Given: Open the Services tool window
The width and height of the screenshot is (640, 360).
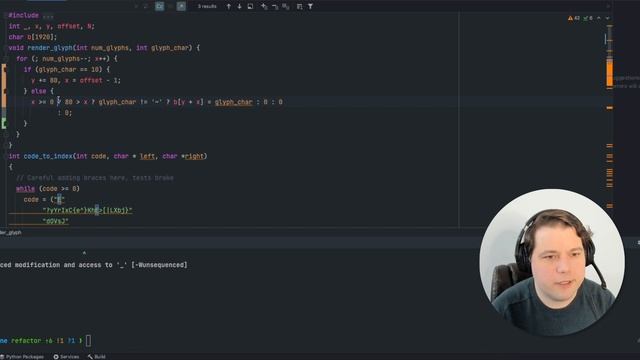Looking at the screenshot, I should point(66,357).
